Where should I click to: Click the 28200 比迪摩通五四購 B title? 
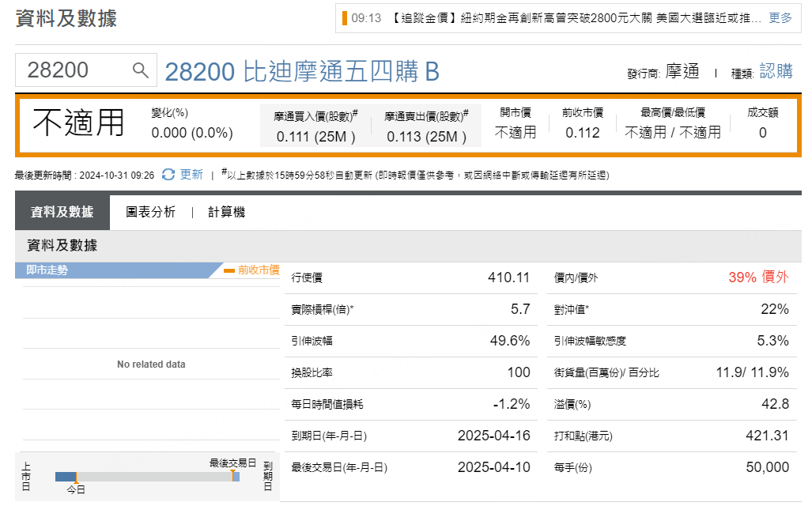click(302, 71)
